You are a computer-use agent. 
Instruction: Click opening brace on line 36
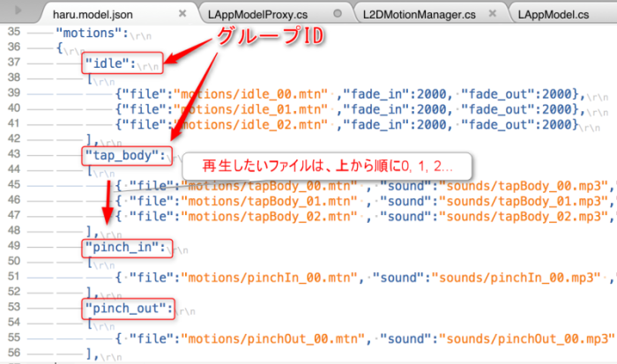click(x=59, y=48)
